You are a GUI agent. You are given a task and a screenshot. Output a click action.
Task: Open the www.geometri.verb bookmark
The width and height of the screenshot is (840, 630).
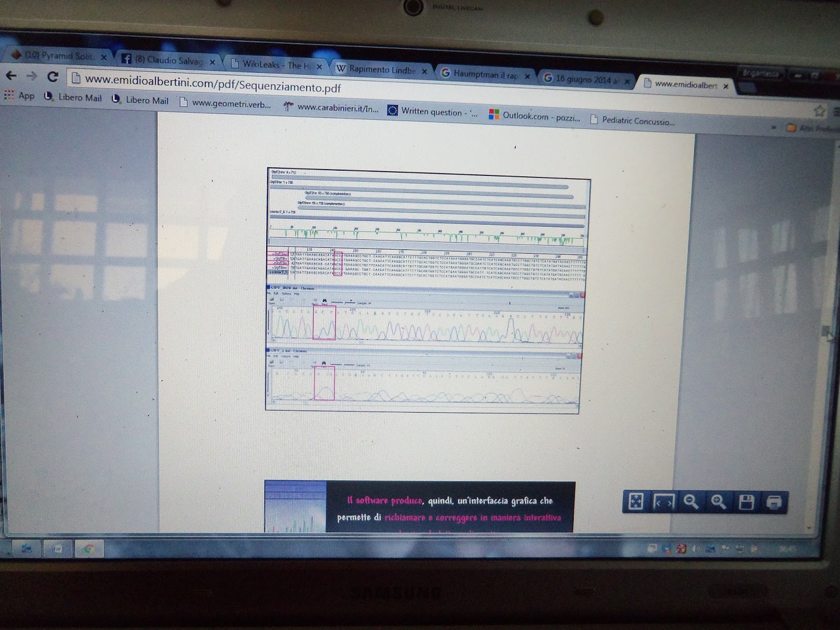click(x=225, y=103)
